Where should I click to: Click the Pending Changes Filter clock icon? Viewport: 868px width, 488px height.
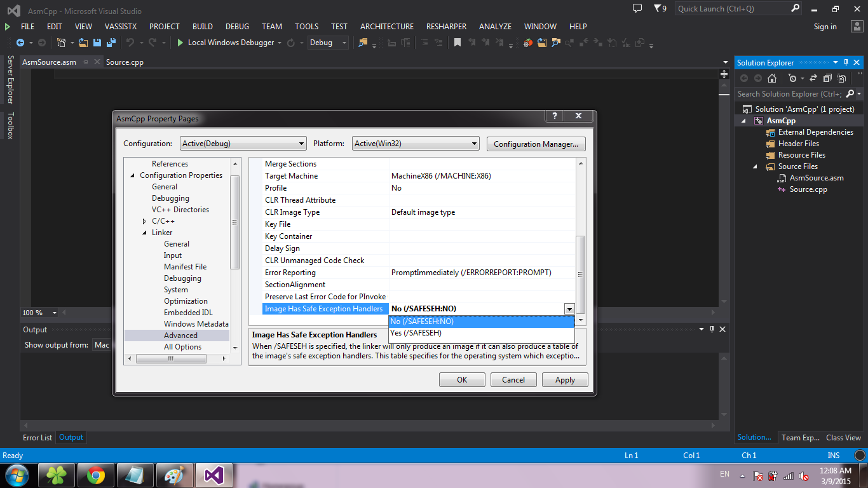coord(792,78)
